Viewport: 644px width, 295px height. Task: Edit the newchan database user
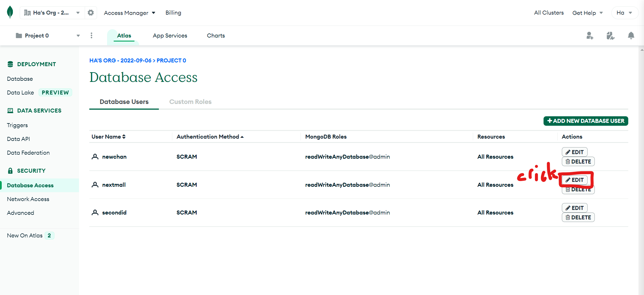click(574, 152)
